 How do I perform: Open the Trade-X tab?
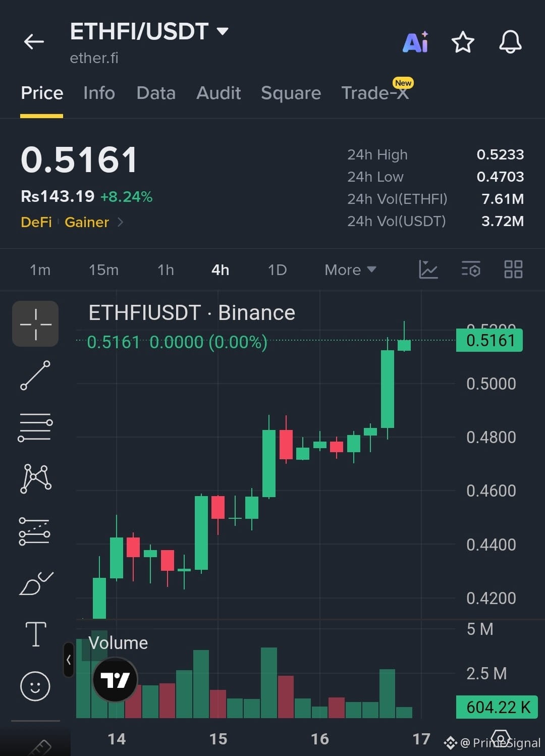tap(375, 93)
